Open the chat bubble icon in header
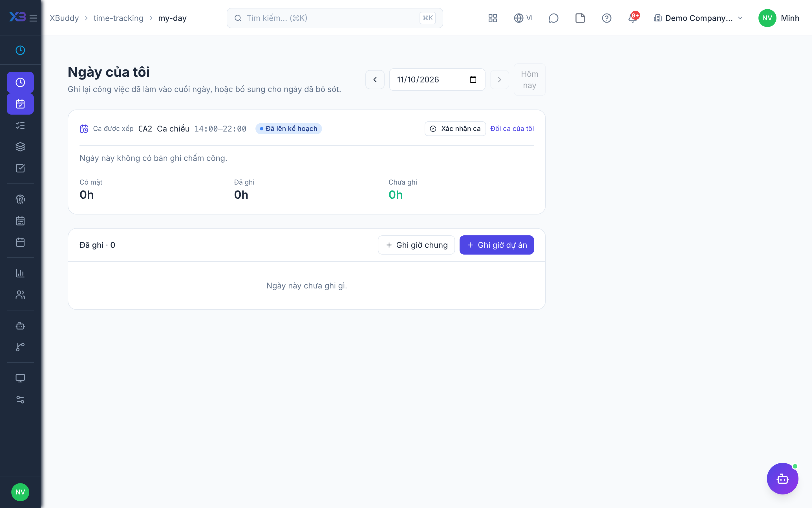The image size is (812, 508). tap(553, 18)
